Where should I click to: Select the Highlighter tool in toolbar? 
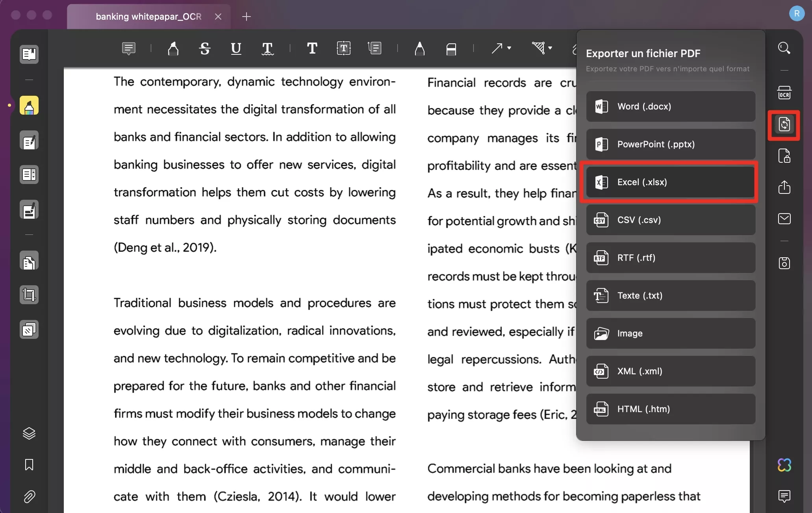click(x=173, y=48)
